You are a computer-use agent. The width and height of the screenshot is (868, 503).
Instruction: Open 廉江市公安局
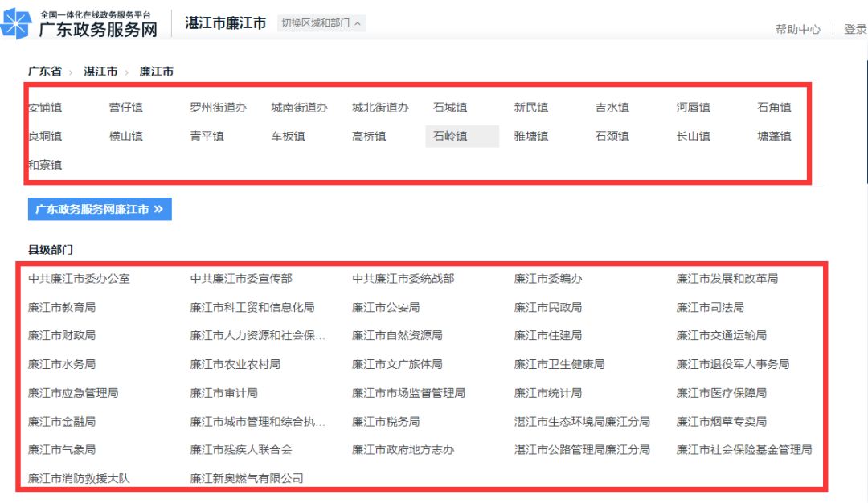point(386,307)
